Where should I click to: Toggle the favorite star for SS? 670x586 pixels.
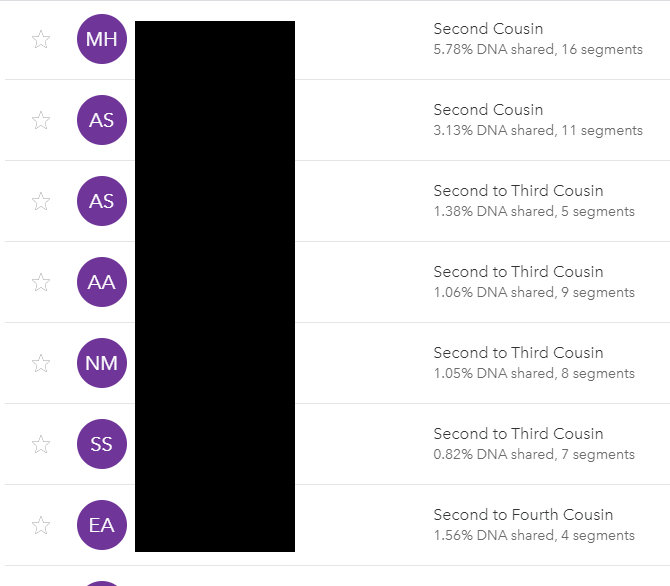click(41, 444)
